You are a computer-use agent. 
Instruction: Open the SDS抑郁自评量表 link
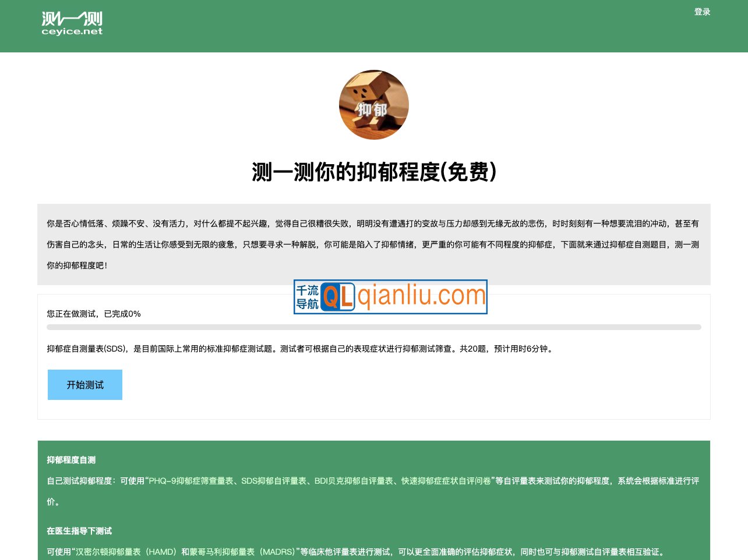tap(276, 481)
